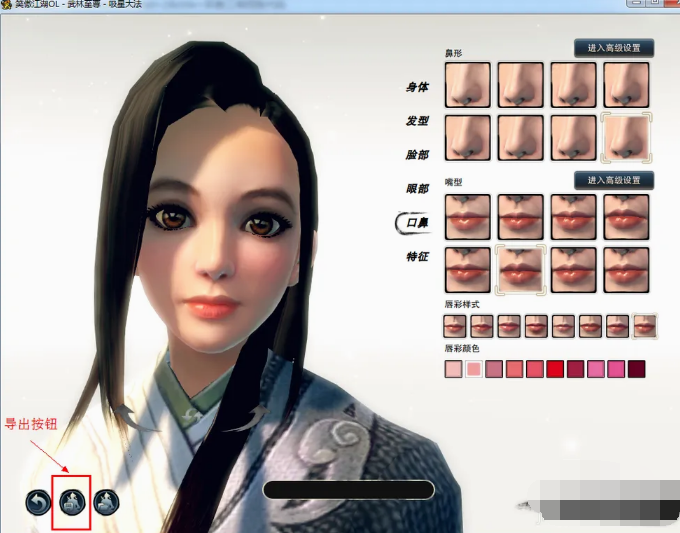Viewport: 680px width, 533px height.
Task: Choose second mouth shape in top row
Action: click(520, 217)
